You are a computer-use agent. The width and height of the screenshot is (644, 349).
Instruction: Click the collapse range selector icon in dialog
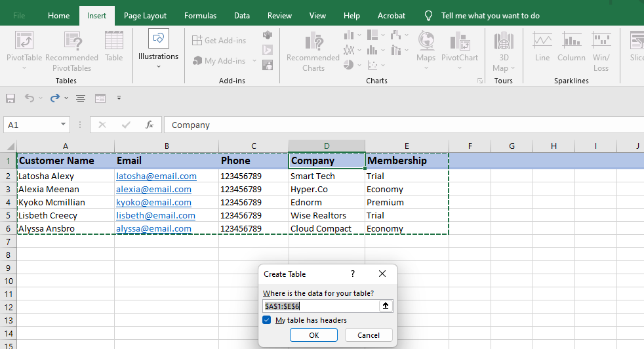point(386,306)
